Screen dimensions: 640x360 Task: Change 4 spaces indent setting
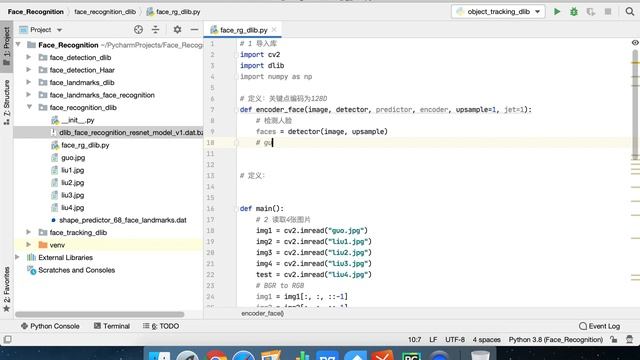[487, 339]
